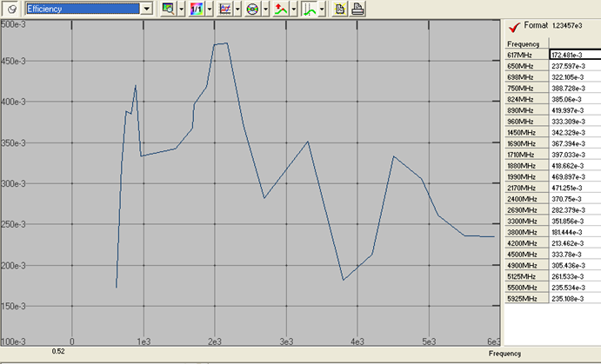Click the 333.78e-3 cell
The image size is (601, 364).
coord(575,255)
